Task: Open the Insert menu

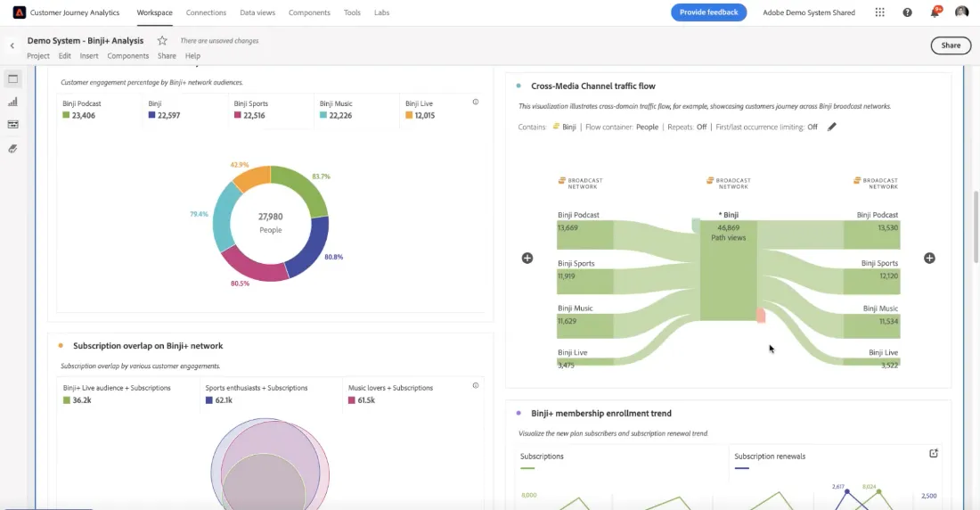Action: click(89, 55)
